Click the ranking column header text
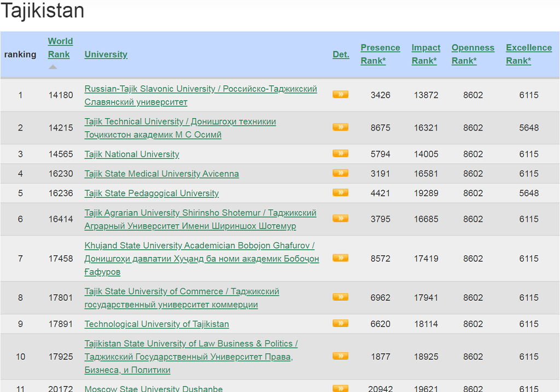Screen dimensions: 560x392 coord(20,54)
